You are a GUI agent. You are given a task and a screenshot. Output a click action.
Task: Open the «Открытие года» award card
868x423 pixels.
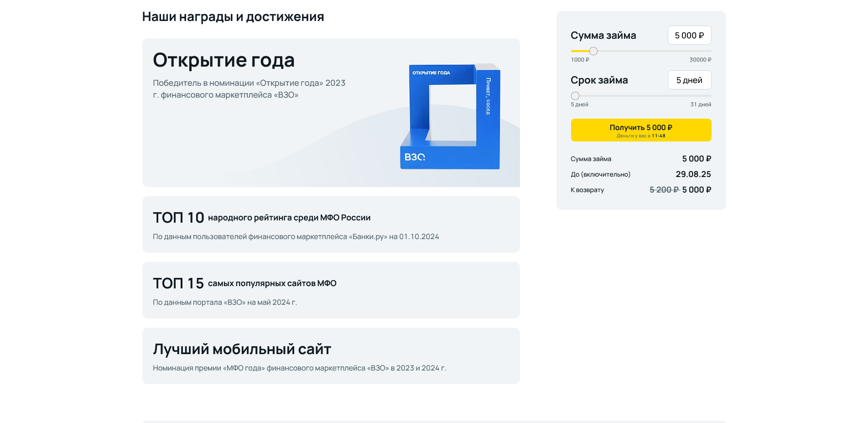click(331, 112)
